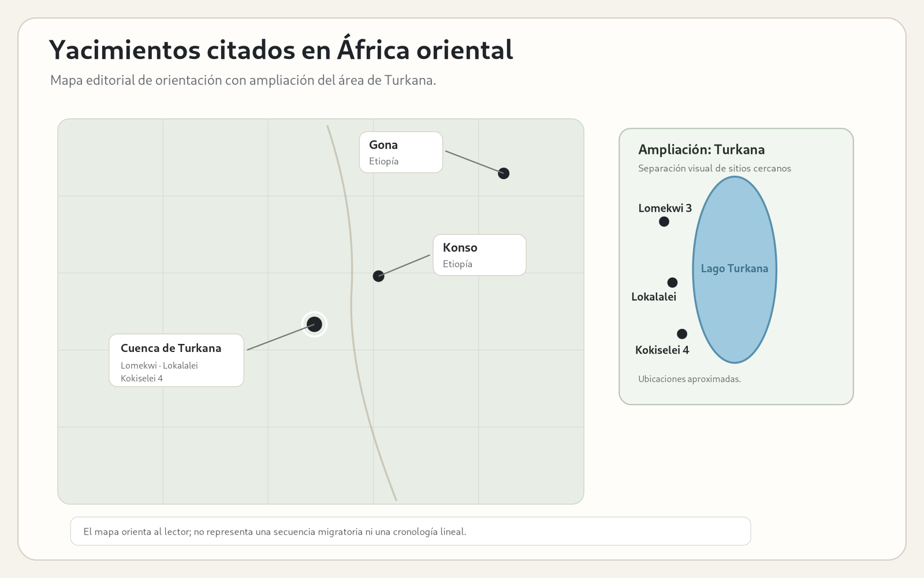
Task: Select the highlighted Cuenca de Turkana marker
Action: 314,324
